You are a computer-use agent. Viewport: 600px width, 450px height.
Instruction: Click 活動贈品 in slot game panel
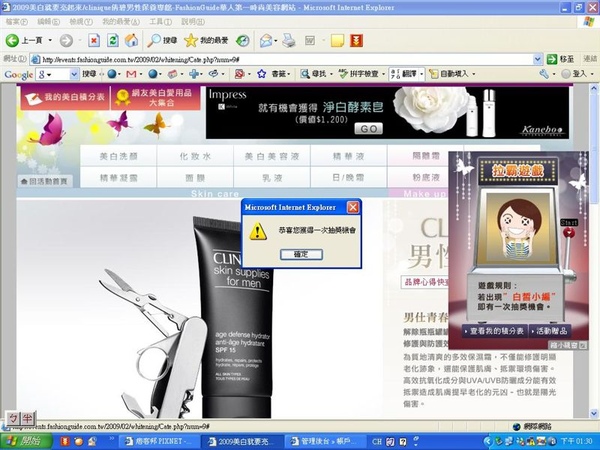(549, 331)
